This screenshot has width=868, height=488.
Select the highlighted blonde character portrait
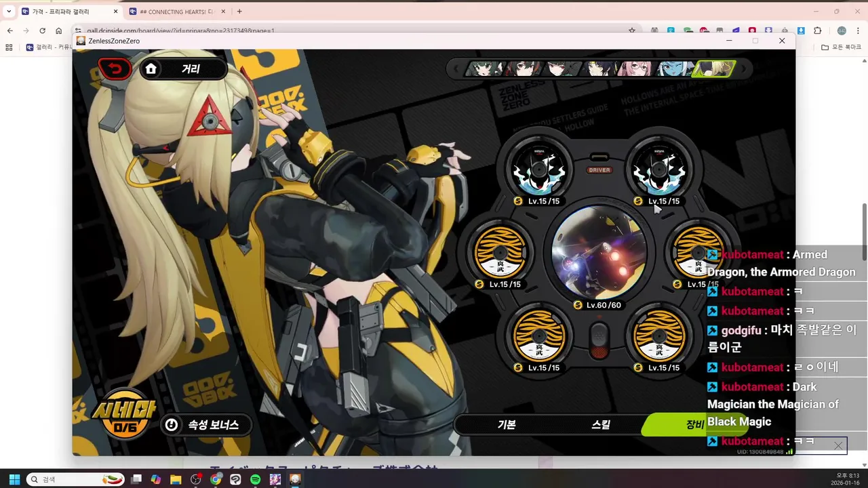[713, 68]
